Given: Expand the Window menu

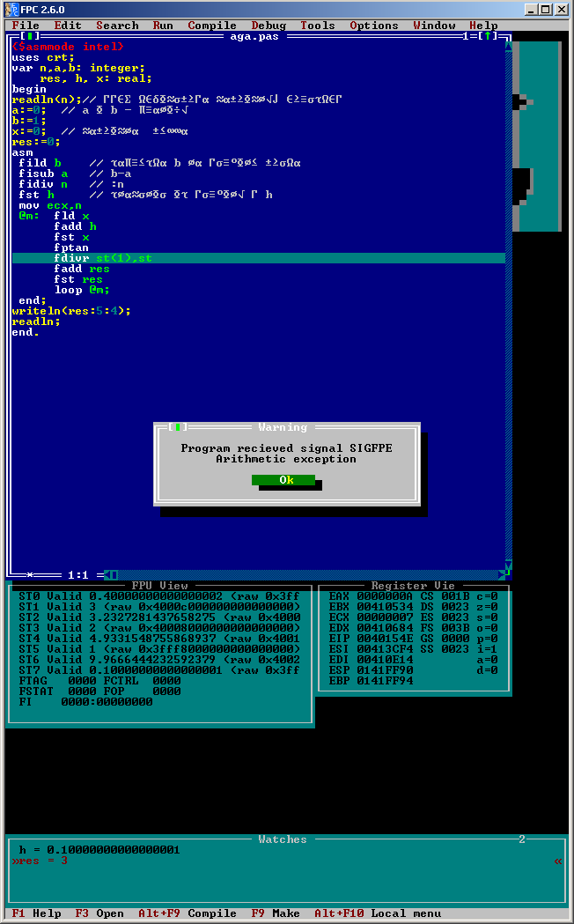Looking at the screenshot, I should [x=434, y=26].
